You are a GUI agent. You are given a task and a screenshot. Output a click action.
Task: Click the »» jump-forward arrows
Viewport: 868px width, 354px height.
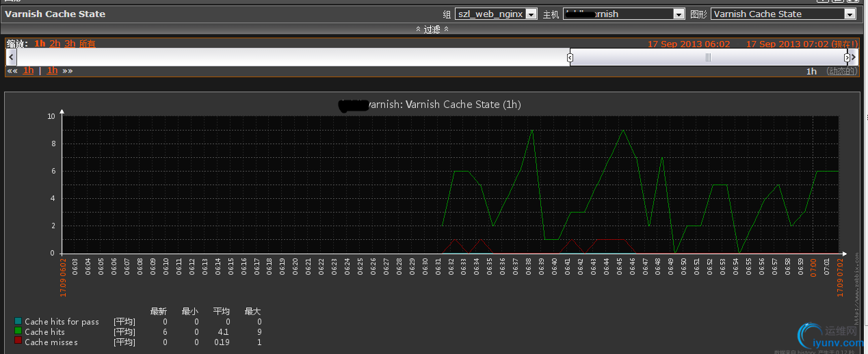(67, 70)
